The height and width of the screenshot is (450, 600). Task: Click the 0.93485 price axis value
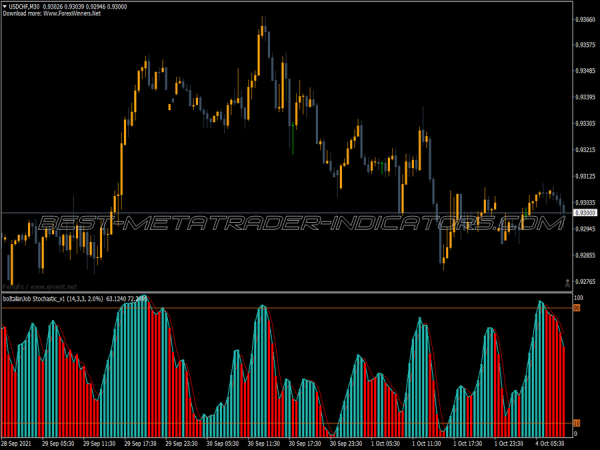[585, 71]
